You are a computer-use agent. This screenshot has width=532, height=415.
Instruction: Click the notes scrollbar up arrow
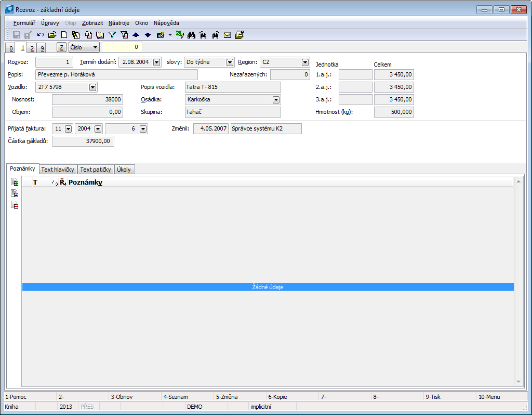tap(518, 181)
